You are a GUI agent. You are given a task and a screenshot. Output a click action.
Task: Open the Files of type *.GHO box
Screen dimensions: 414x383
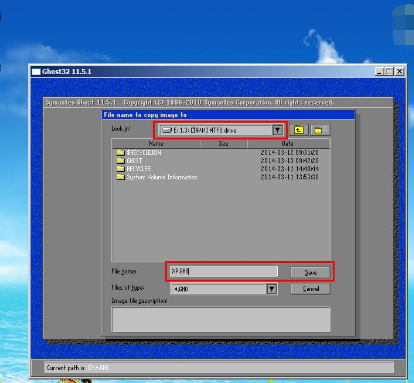[224, 289]
